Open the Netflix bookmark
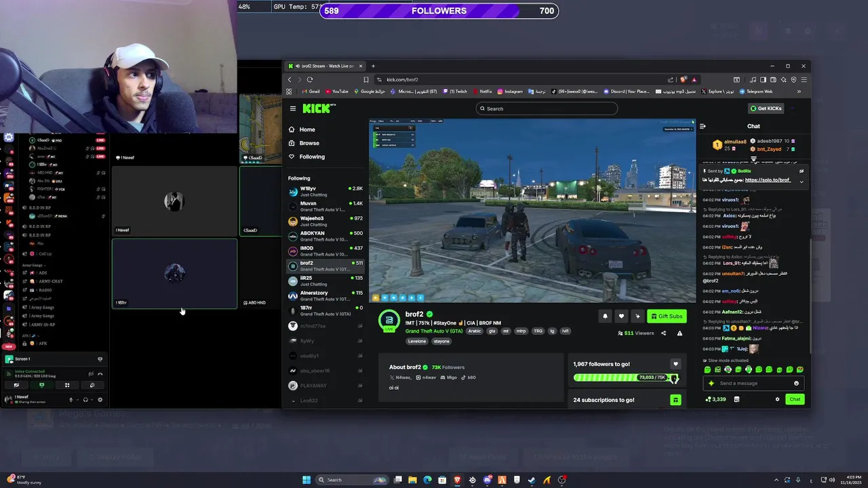Viewport: 868px width, 488px height. [481, 91]
